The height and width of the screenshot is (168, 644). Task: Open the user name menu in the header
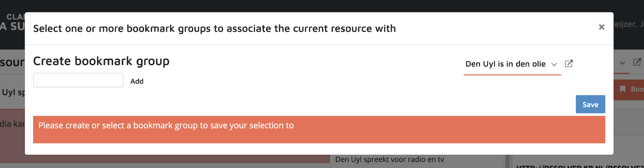pos(629,24)
